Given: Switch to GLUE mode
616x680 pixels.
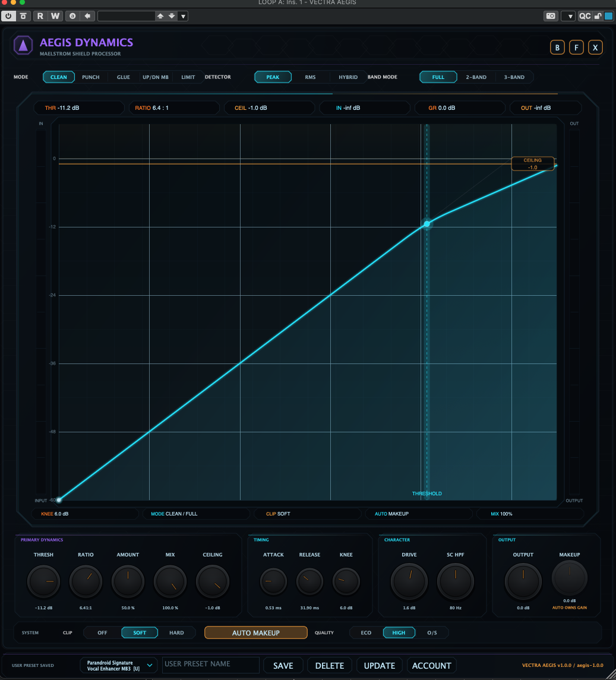Looking at the screenshot, I should [123, 77].
